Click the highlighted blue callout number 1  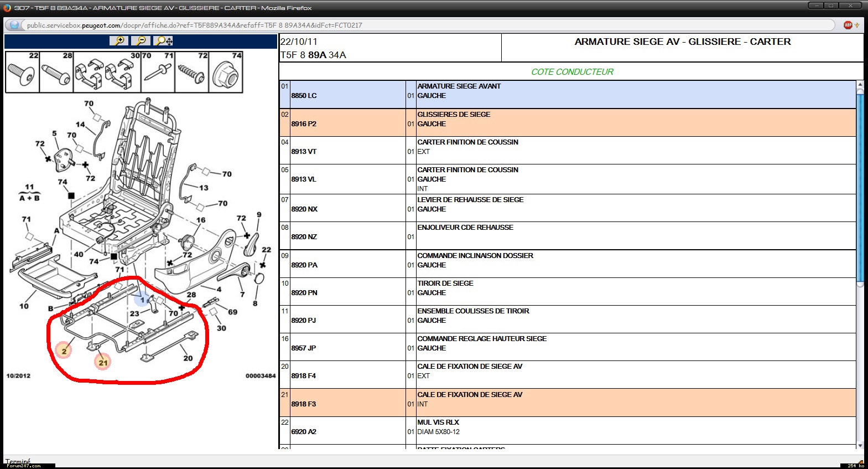tap(142, 300)
